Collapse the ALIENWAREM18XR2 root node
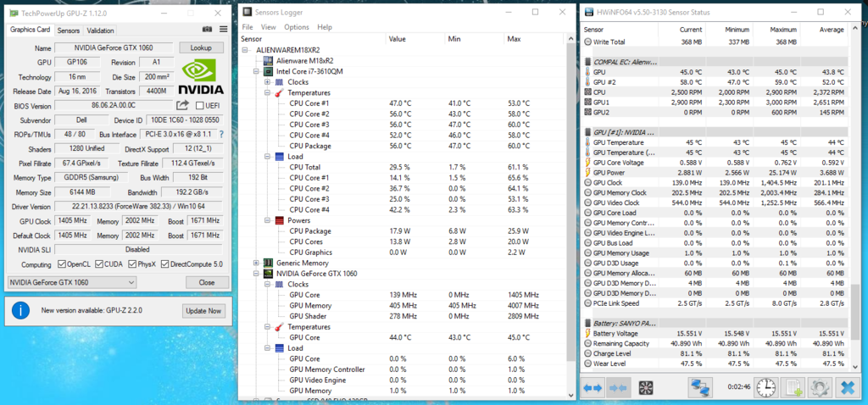The width and height of the screenshot is (868, 405). click(x=246, y=50)
